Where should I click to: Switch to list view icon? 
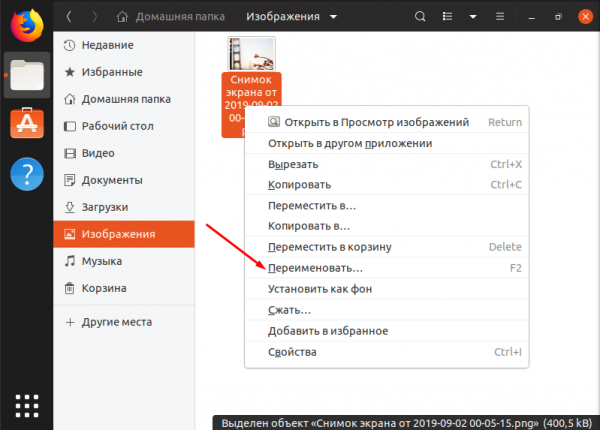[x=447, y=16]
